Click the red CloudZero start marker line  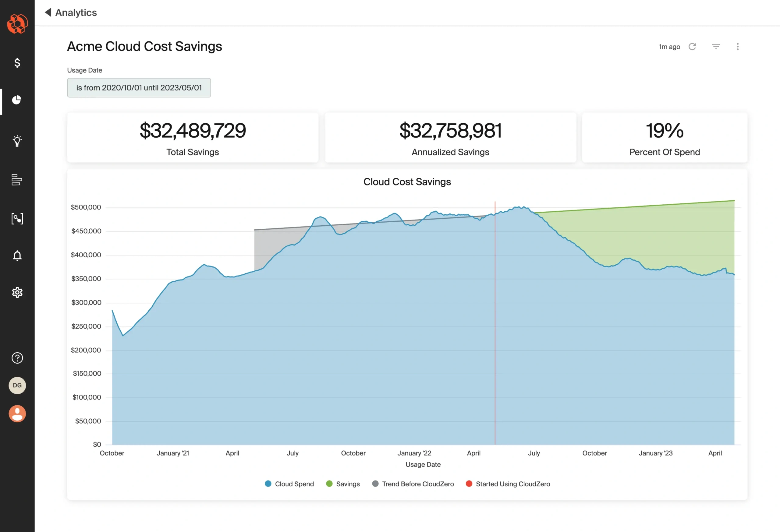(x=495, y=323)
